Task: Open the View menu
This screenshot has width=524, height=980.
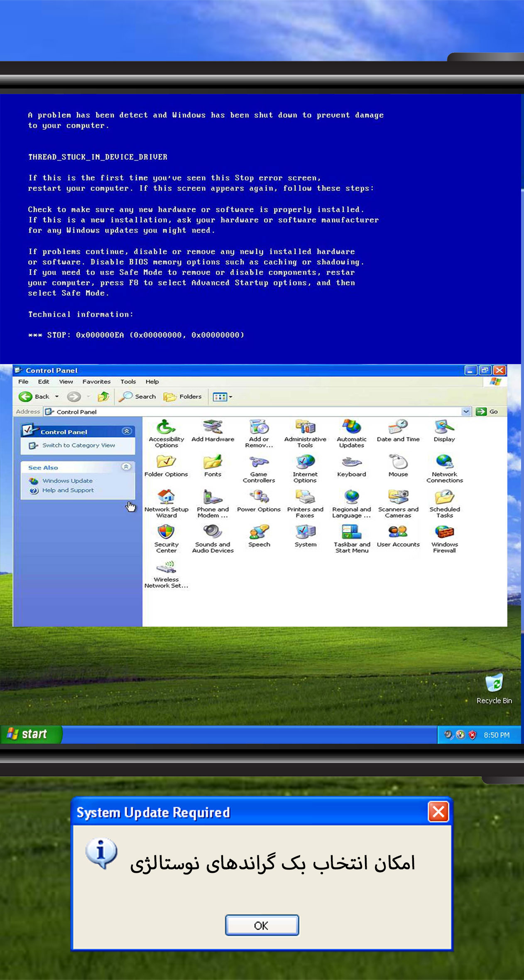Action: point(66,382)
